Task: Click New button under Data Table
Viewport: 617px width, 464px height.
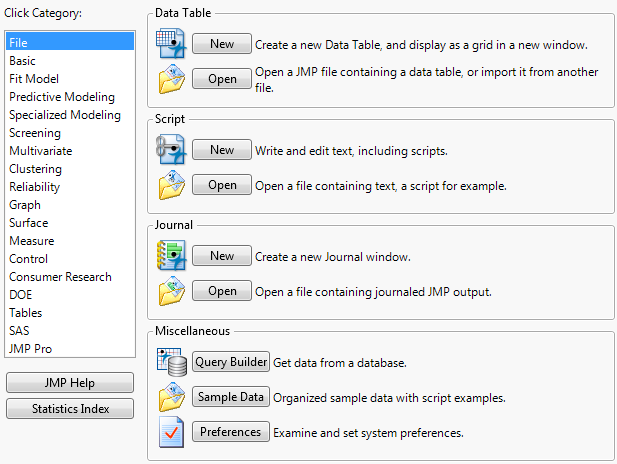Action: 222,44
